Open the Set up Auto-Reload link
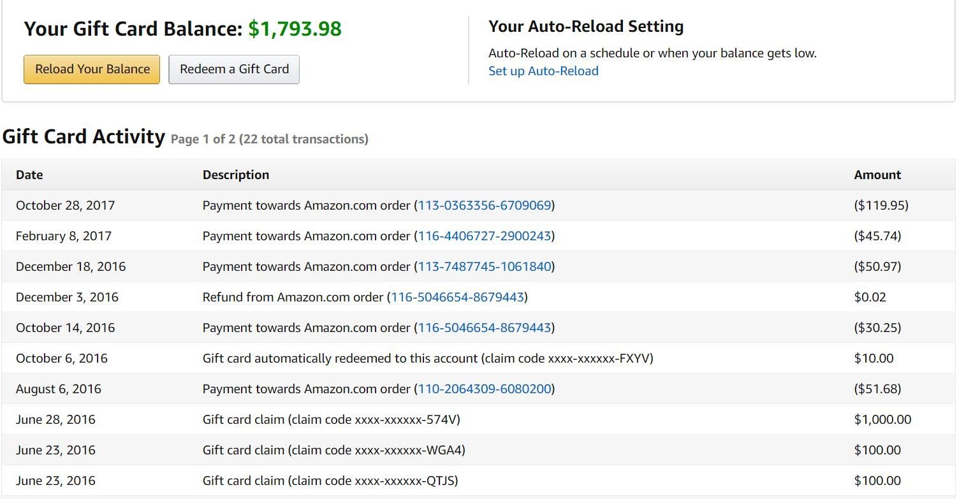This screenshot has width=980, height=499. [x=543, y=71]
